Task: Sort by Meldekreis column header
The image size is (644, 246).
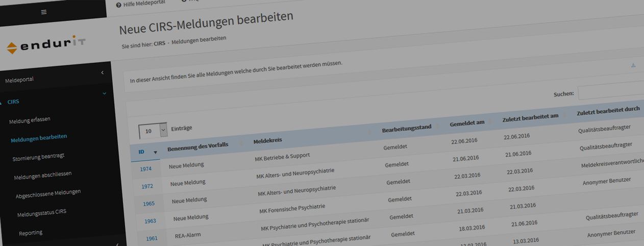Action: tap(268, 140)
